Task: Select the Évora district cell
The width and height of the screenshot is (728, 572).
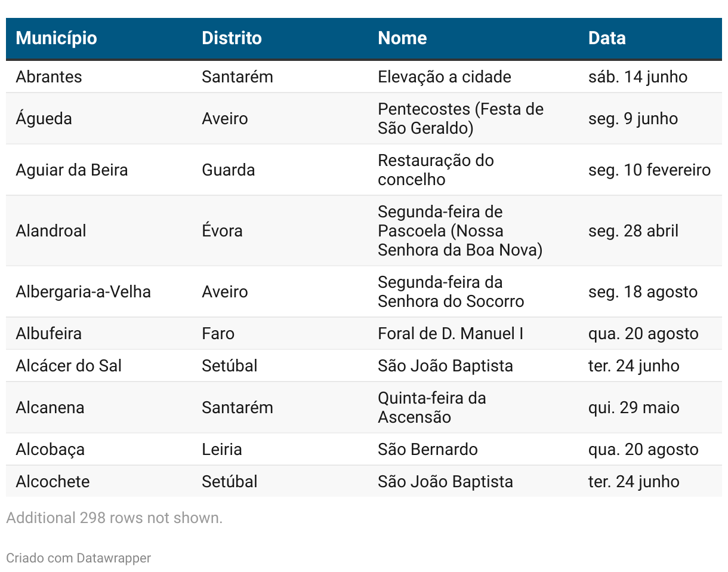Action: 222,231
